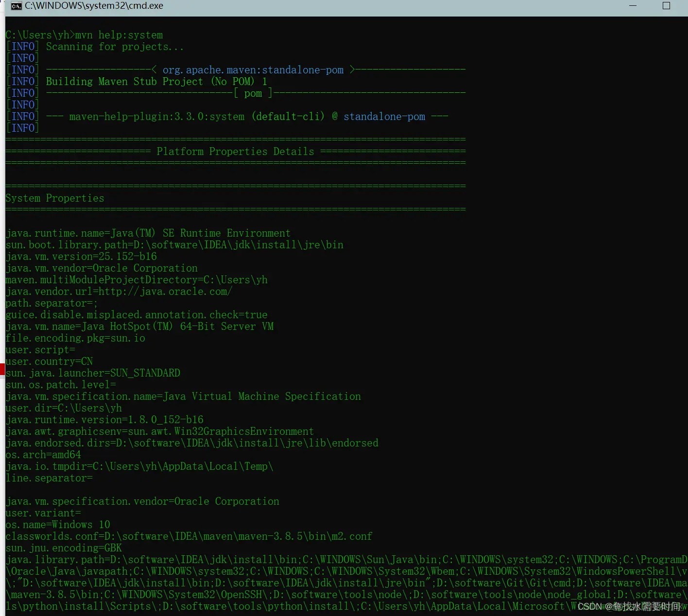Maximize the cmd.exe window

point(666,6)
